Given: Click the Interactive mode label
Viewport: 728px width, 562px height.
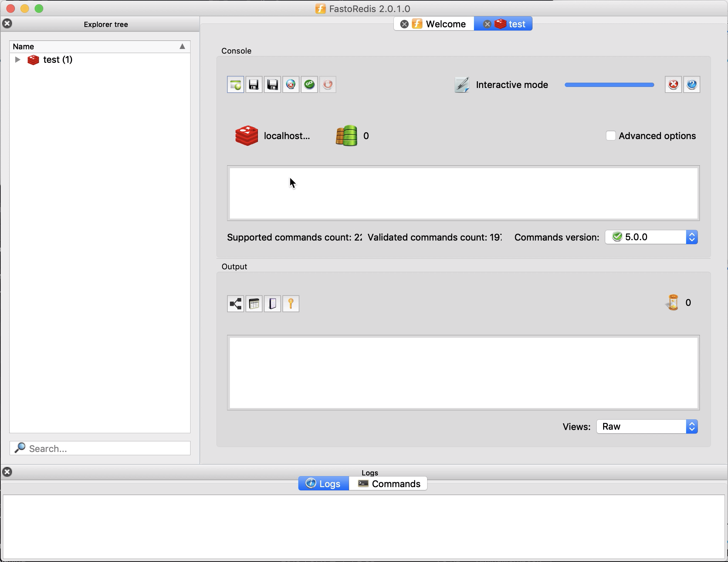Looking at the screenshot, I should (x=512, y=85).
